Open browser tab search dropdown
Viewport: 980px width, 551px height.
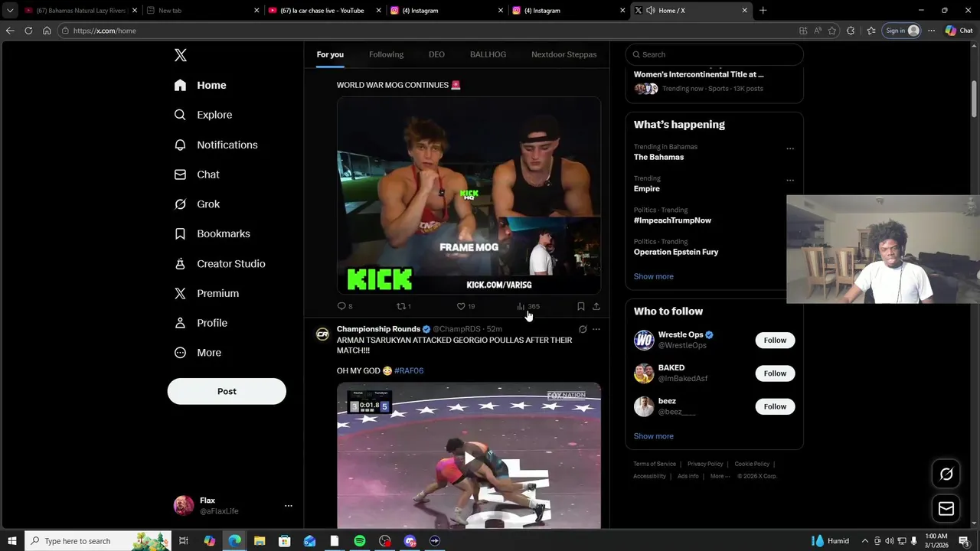[x=10, y=11]
